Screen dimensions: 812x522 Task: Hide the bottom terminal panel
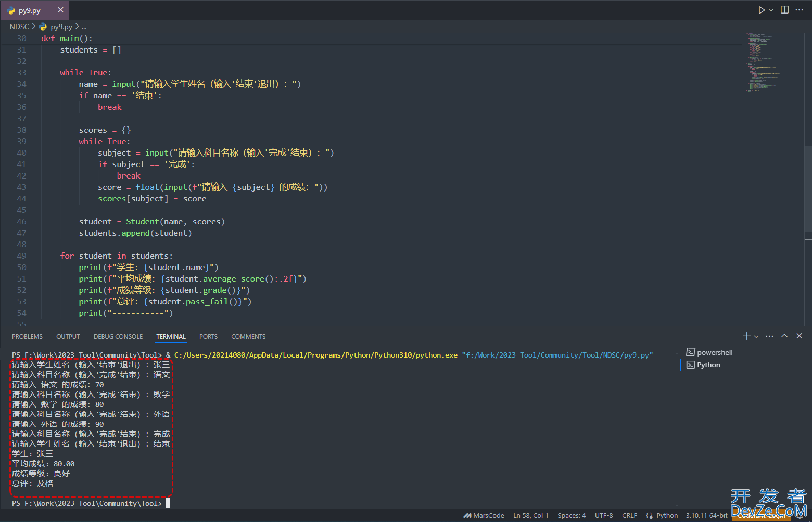(800, 336)
